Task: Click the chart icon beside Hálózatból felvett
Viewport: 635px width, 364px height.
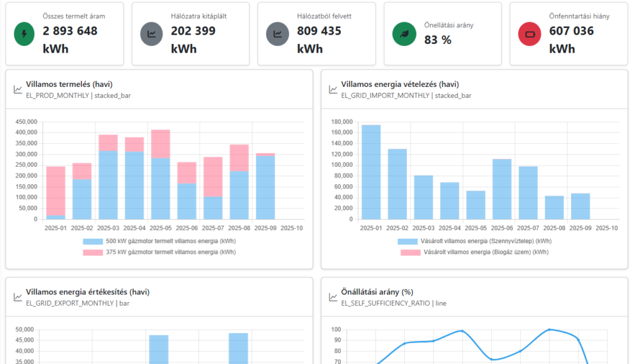Action: tap(277, 34)
